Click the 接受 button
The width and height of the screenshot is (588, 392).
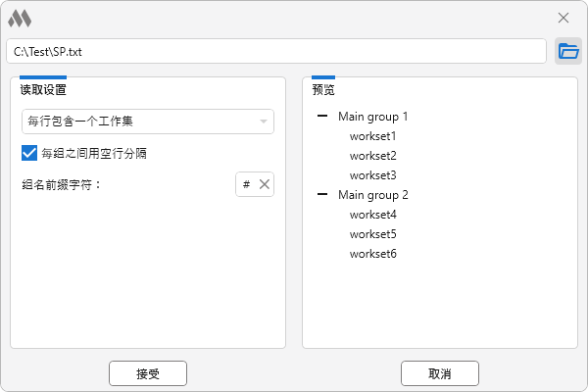coord(147,373)
